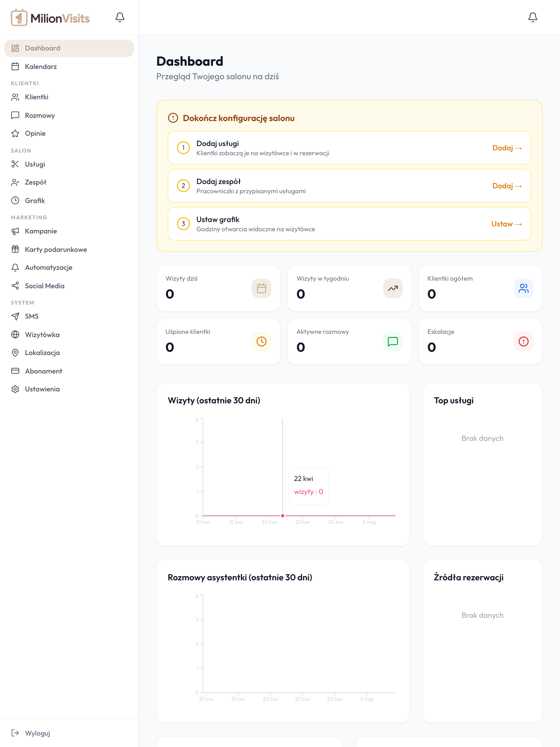Click the Kampanie megaphone icon
The image size is (560, 747).
point(15,231)
